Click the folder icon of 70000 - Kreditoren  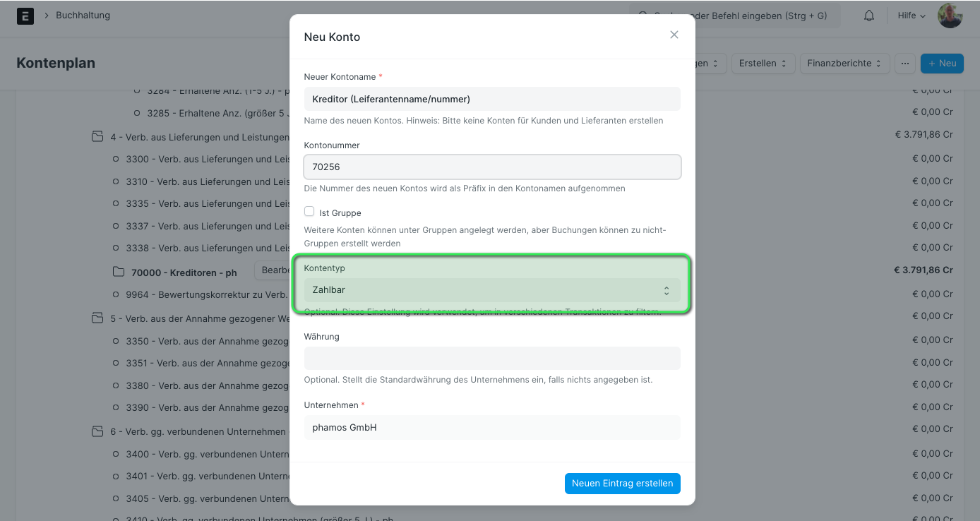click(119, 272)
